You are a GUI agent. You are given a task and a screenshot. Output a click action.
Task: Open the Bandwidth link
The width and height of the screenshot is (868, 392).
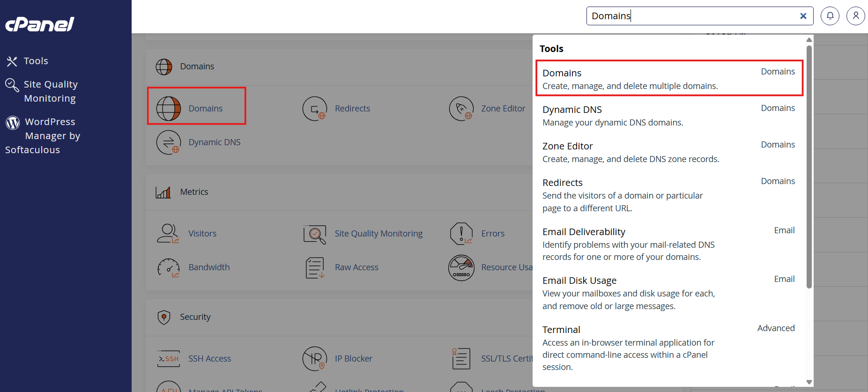pyautogui.click(x=209, y=267)
